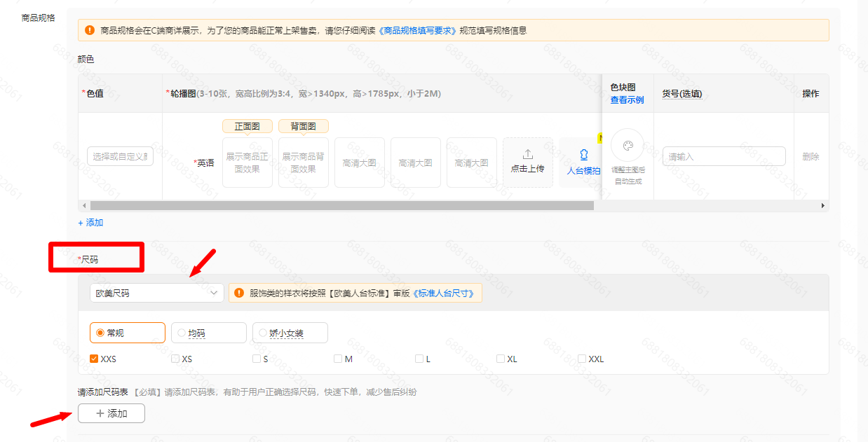Check the XXL size checkbox

click(581, 358)
